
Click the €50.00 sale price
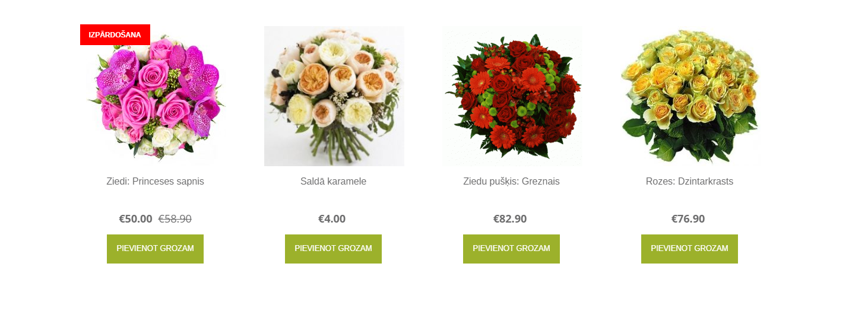(x=136, y=219)
